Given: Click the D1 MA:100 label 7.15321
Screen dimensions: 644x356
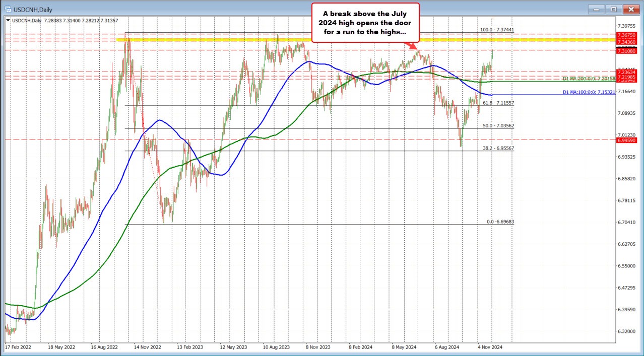Looking at the screenshot, I should 589,92.
